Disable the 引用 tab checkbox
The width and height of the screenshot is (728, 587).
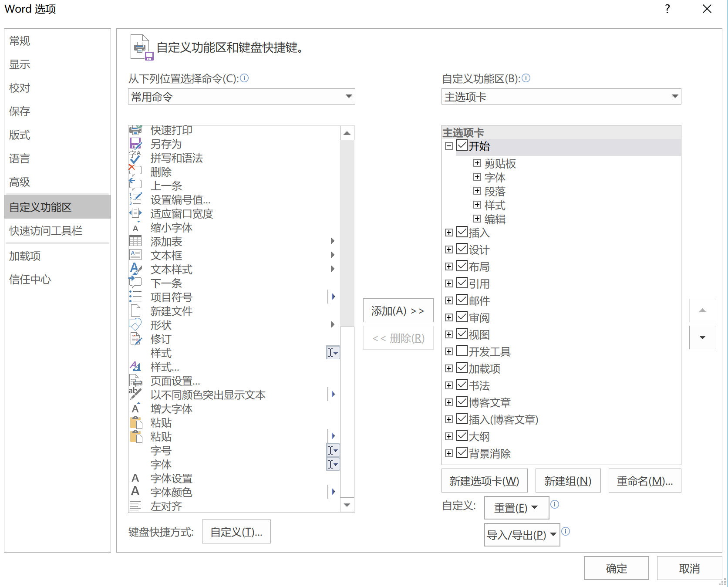(x=462, y=283)
